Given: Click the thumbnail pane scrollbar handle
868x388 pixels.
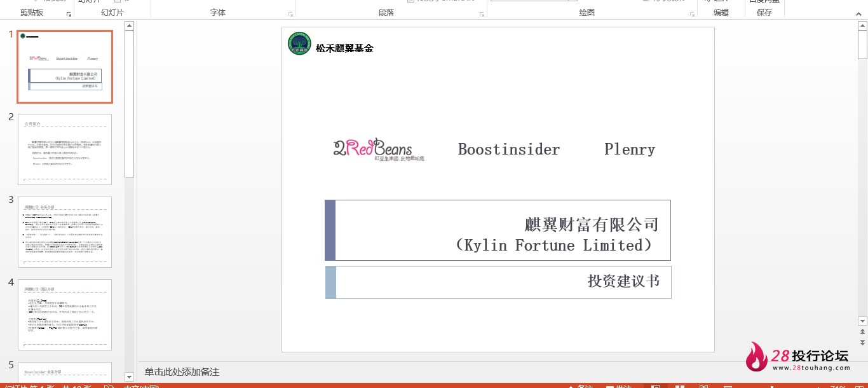Looking at the screenshot, I should pos(129,104).
